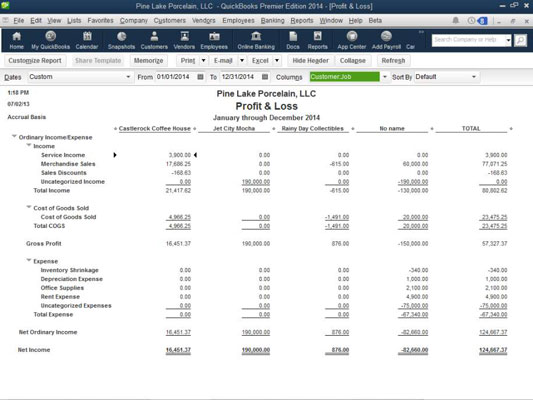This screenshot has height=400, width=533.
Task: Open the Vendors center icon
Action: pos(184,40)
